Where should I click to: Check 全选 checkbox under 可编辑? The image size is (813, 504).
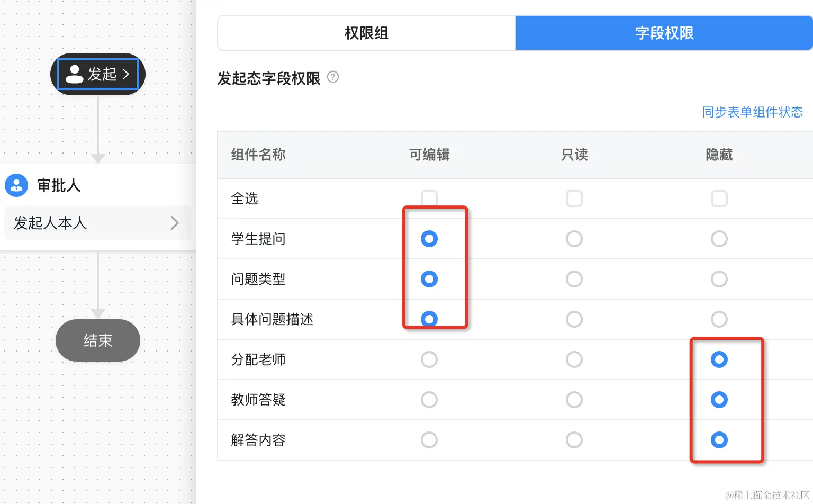(429, 199)
